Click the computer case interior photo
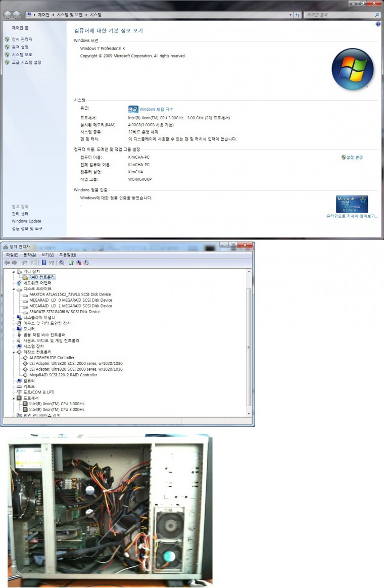The width and height of the screenshot is (384, 588). [110, 510]
